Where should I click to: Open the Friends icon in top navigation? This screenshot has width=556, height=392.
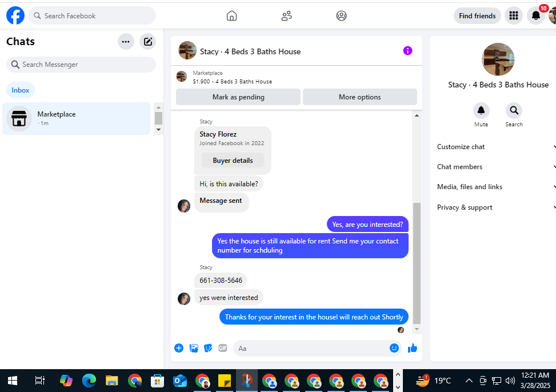coord(286,15)
